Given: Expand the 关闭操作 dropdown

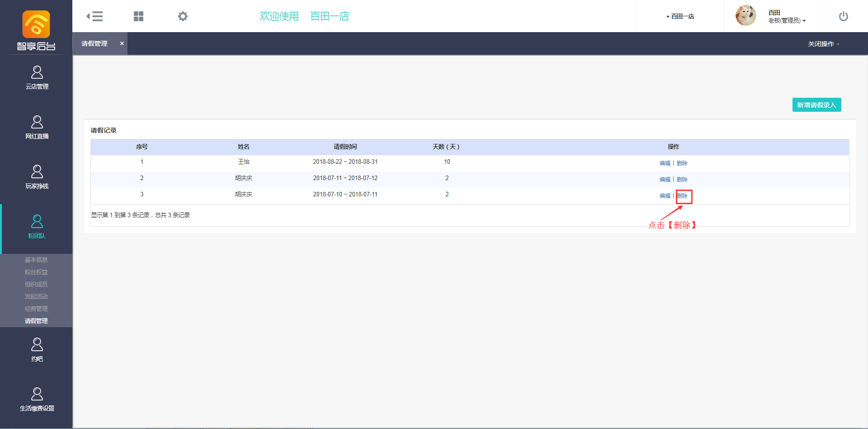Looking at the screenshot, I should (x=824, y=44).
